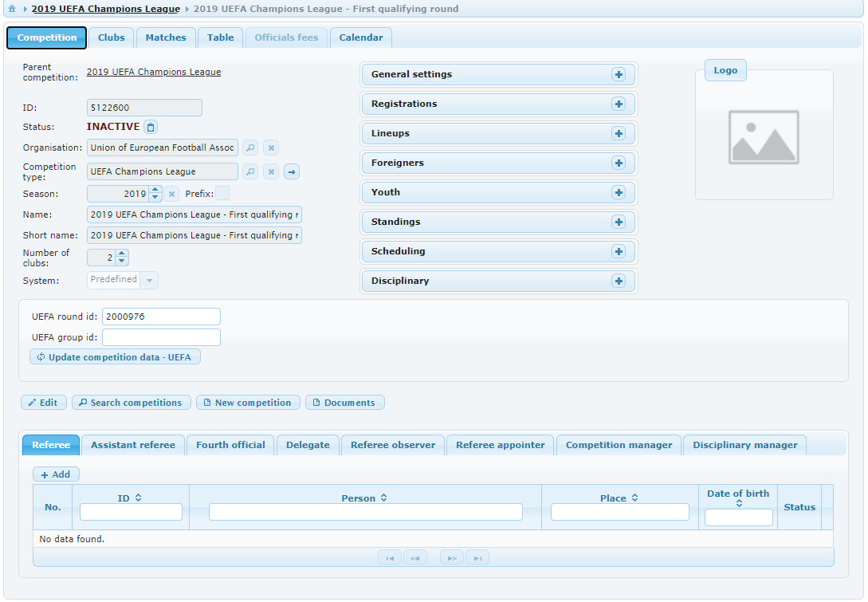Viewport: 868px width, 602px height.
Task: Clear the Season value with its X icon
Action: point(171,194)
